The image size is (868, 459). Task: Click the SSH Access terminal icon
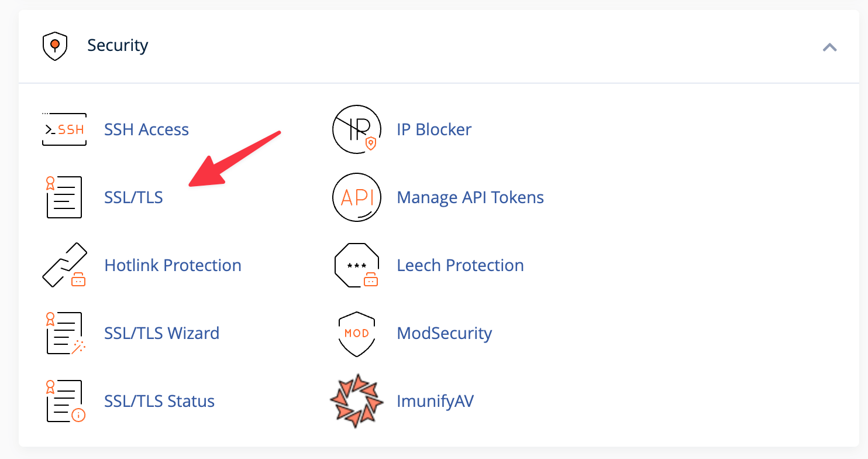tap(64, 129)
